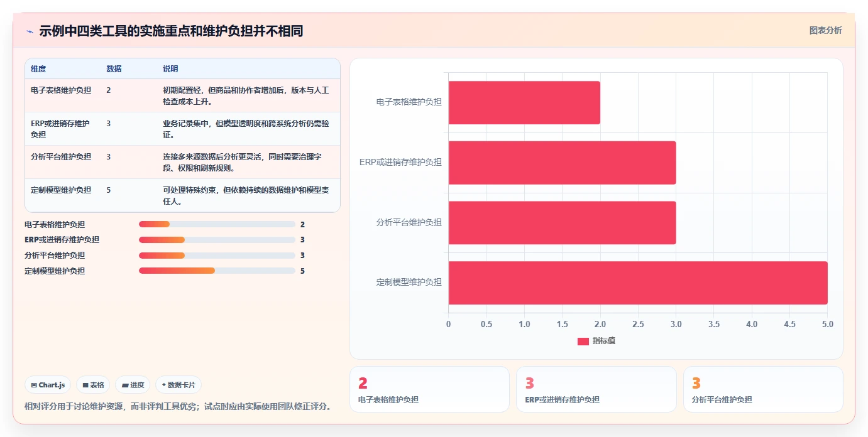Click the ERP或进销存维护负担 progress bar

(217, 240)
